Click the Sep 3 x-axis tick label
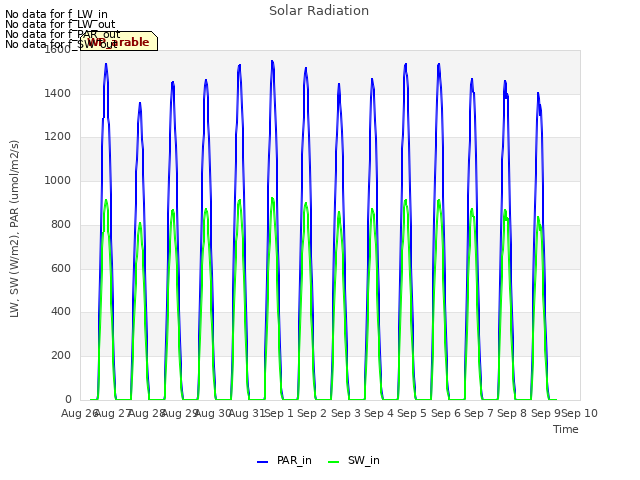Image resolution: width=640 pixels, height=480 pixels. [346, 413]
